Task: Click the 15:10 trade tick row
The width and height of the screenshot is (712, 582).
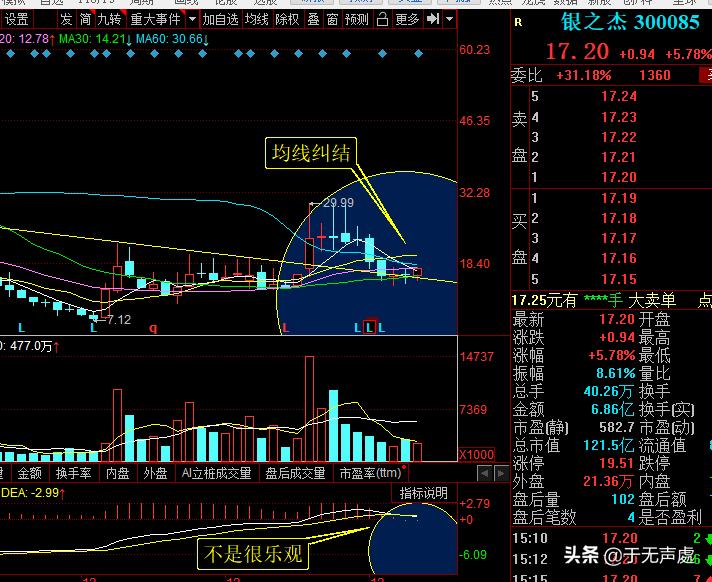Action: coord(612,538)
